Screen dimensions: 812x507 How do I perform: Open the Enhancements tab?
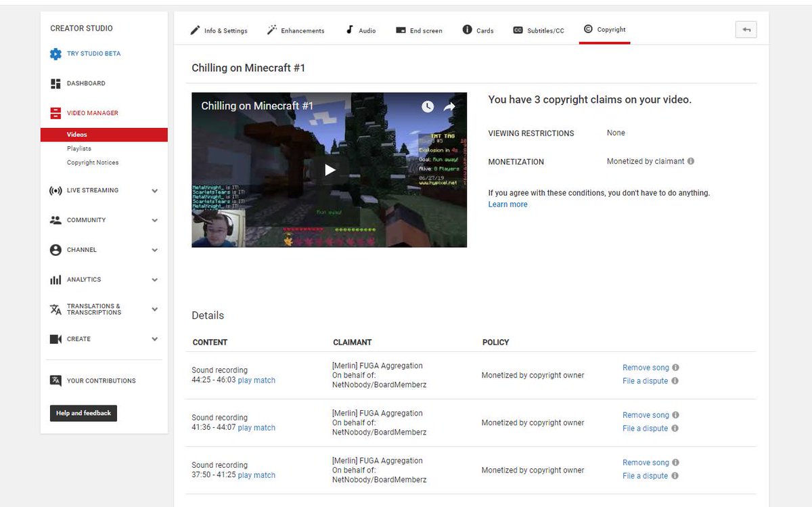pyautogui.click(x=296, y=30)
